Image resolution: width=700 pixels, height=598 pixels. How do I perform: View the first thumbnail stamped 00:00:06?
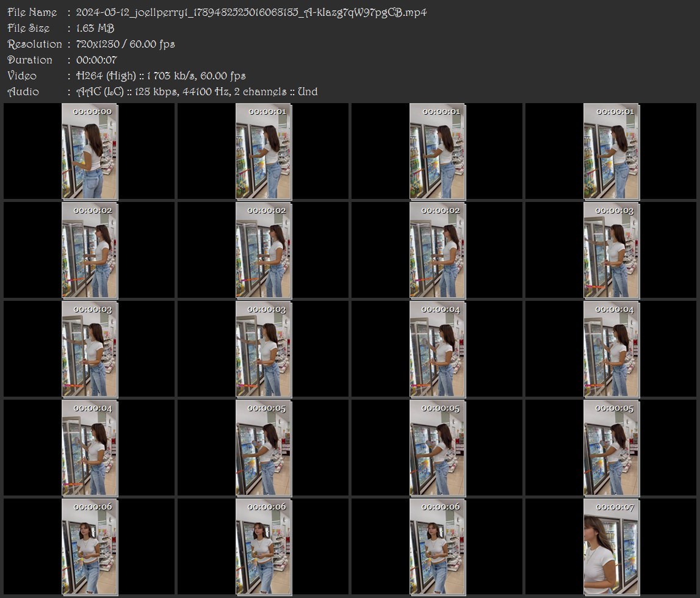tap(89, 547)
